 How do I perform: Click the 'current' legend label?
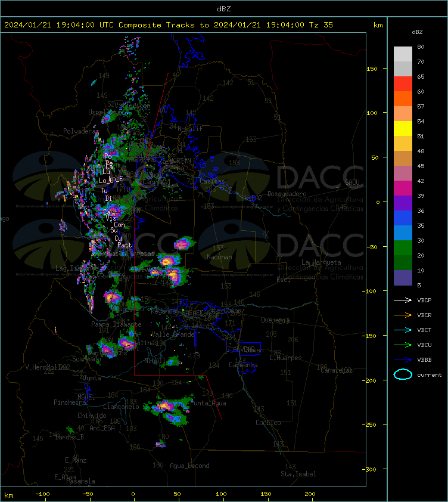(x=430, y=374)
